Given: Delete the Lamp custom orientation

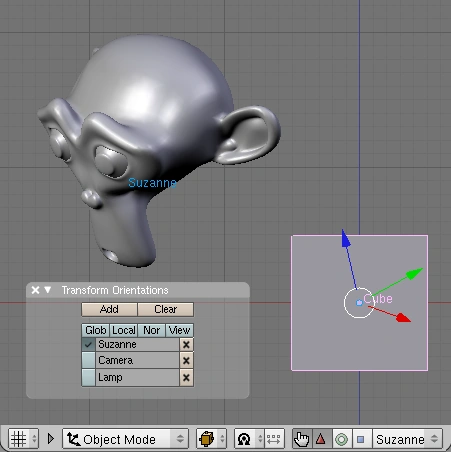Looking at the screenshot, I should pos(186,377).
